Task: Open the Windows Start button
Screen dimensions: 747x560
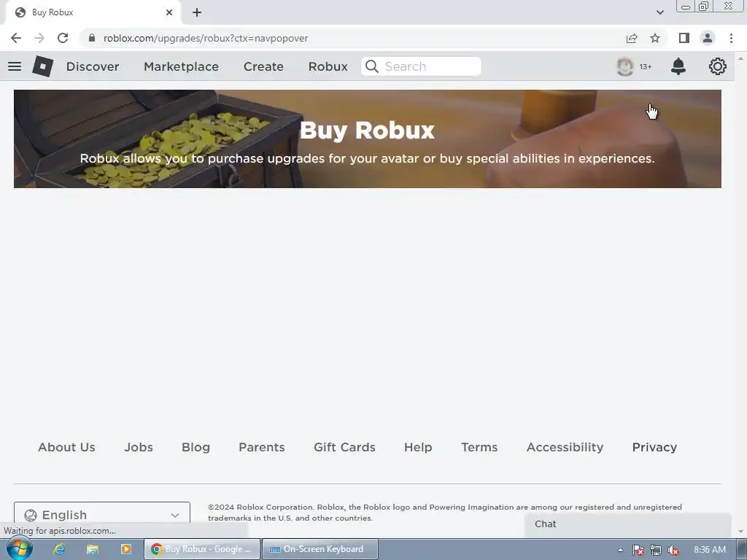Action: coord(20,548)
